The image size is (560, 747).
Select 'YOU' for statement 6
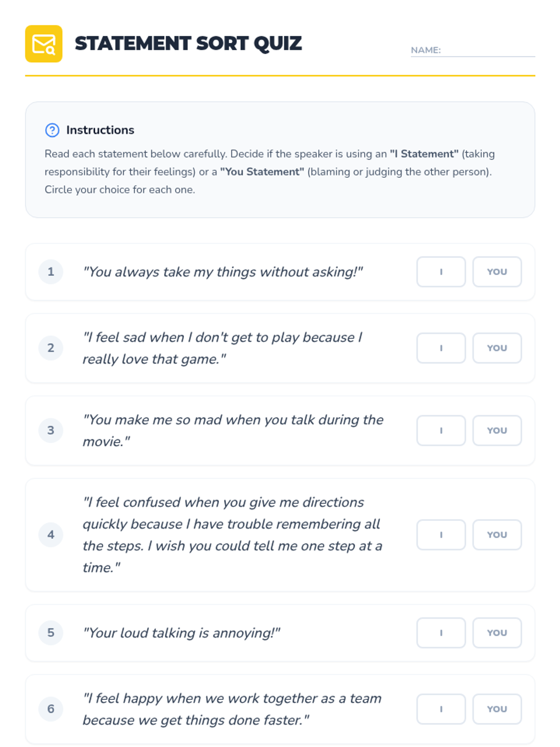(497, 709)
